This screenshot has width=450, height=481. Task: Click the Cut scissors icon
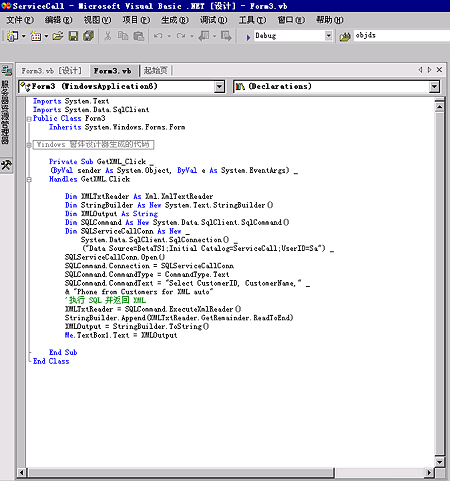108,36
